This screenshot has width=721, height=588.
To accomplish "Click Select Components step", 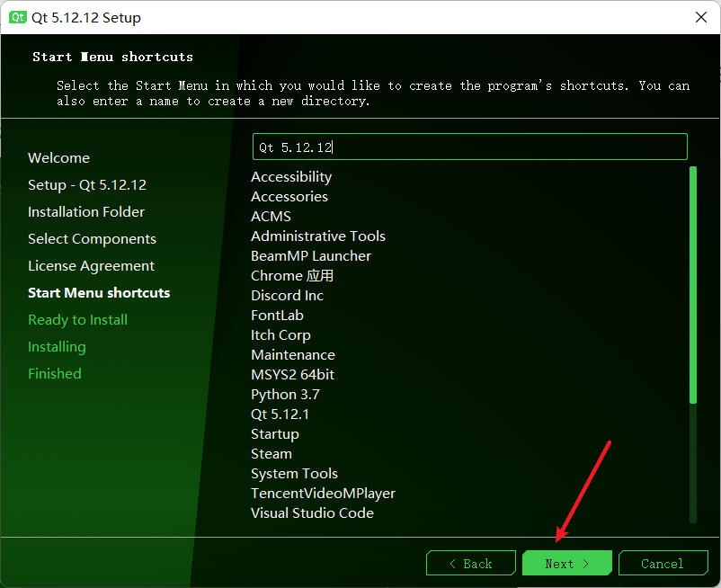I will tap(92, 239).
